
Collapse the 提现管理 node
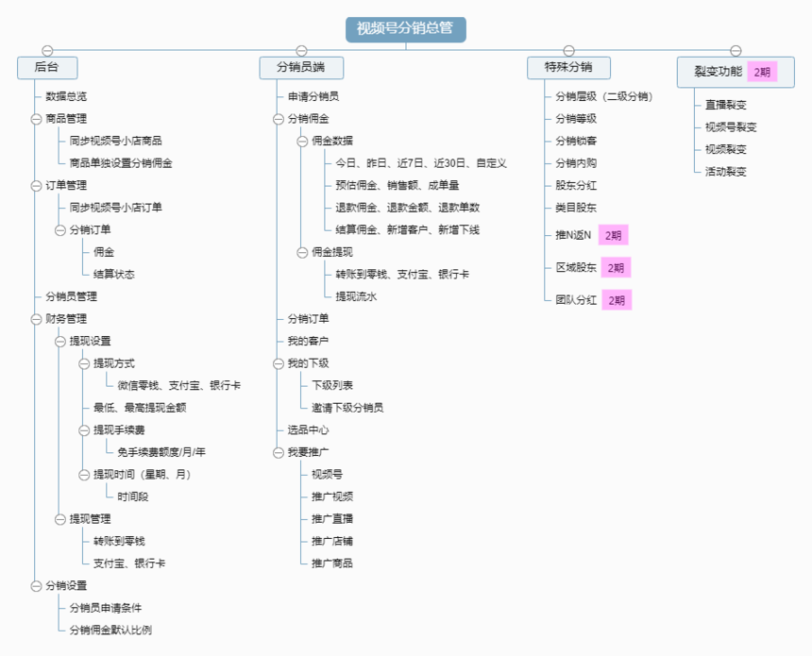coord(60,520)
